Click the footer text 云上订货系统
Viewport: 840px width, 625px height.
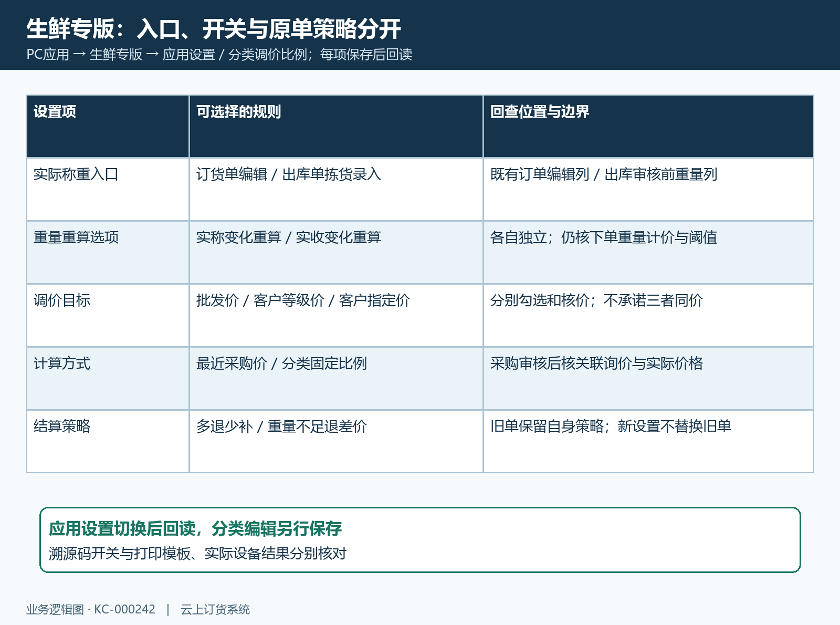click(x=215, y=609)
